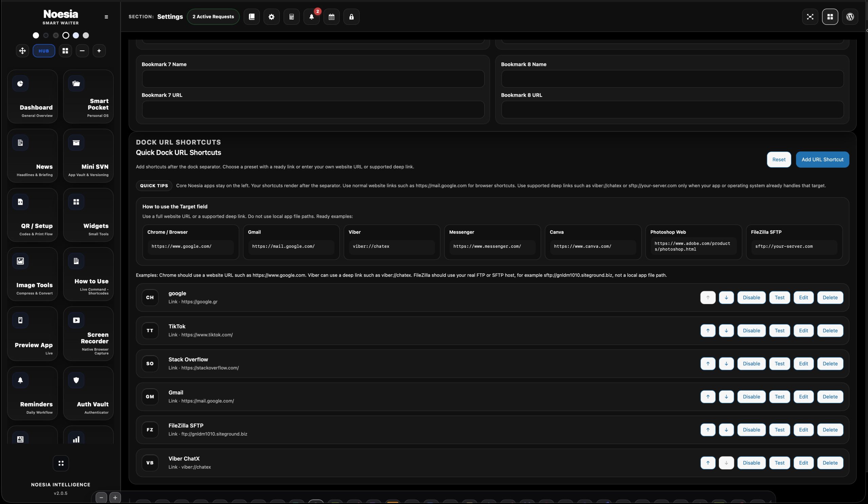Disable the FileZilla SFTP shortcut
This screenshot has width=868, height=504.
coord(751,430)
